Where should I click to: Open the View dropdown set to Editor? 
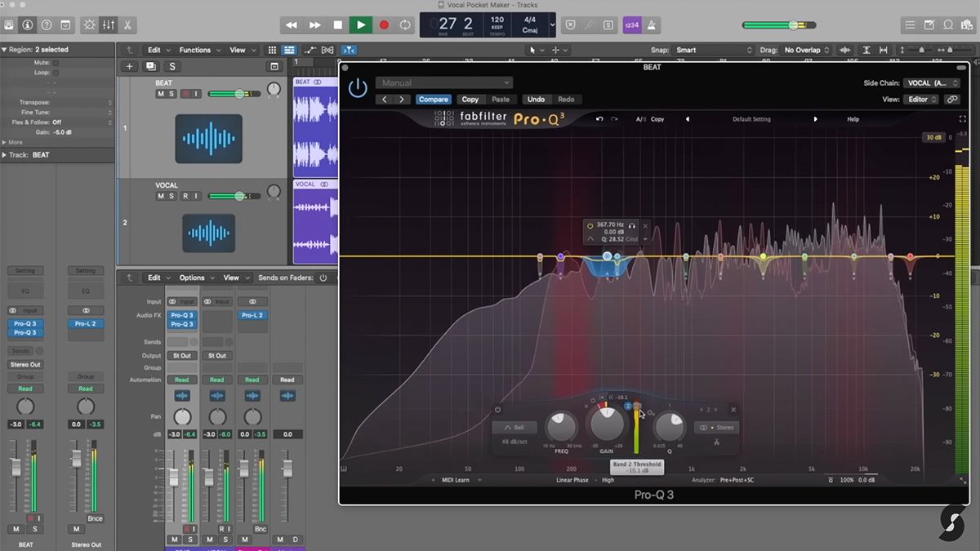[x=921, y=100]
